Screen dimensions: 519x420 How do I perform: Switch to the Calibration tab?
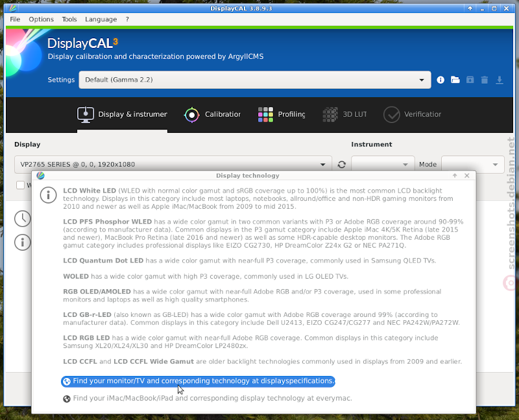(x=212, y=115)
